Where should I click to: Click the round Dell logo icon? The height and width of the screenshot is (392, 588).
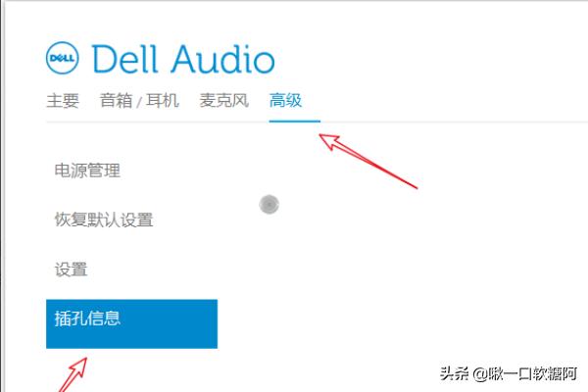click(63, 58)
